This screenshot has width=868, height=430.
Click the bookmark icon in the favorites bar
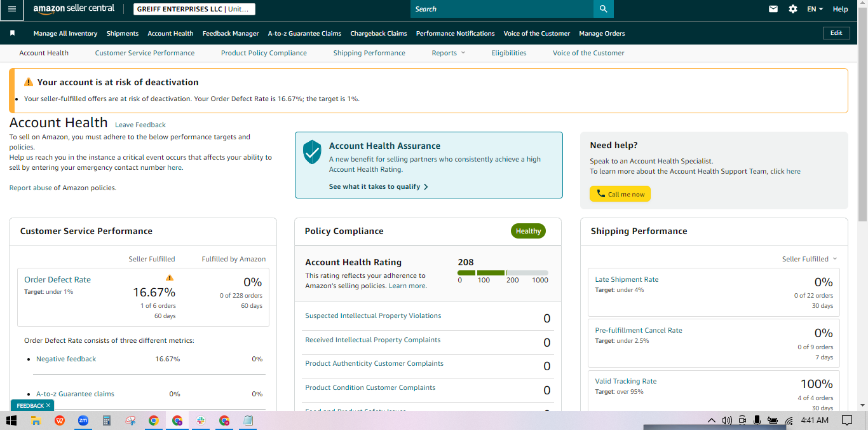tap(12, 33)
